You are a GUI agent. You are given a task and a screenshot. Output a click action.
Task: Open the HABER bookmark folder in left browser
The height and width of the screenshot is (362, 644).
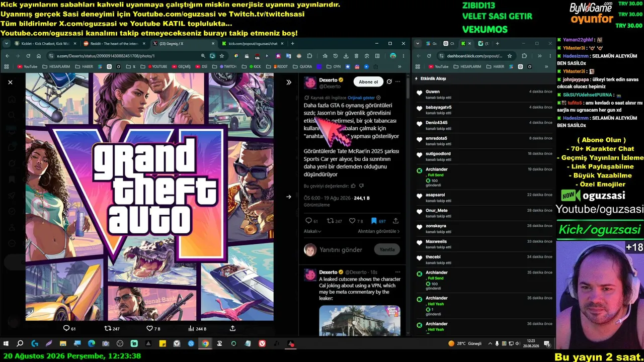tap(84, 66)
